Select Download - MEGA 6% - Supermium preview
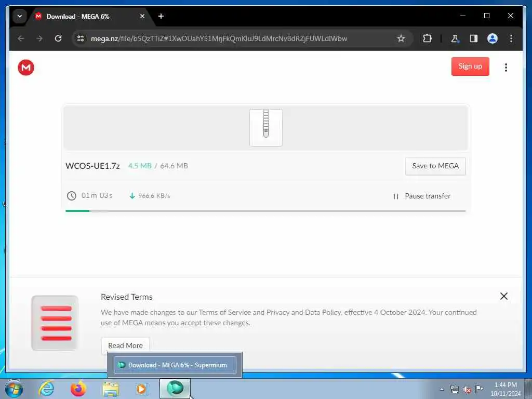Screen dimensions: 532x399 175,365
